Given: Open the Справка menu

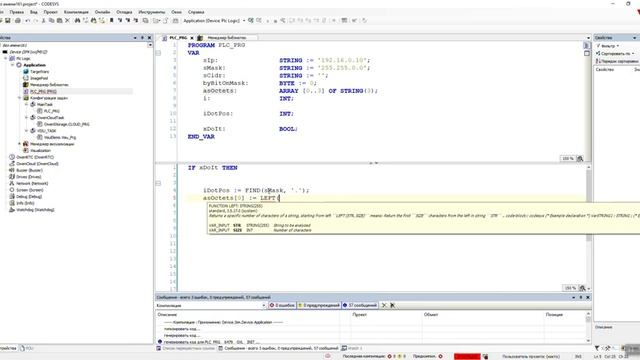Looking at the screenshot, I should point(196,12).
